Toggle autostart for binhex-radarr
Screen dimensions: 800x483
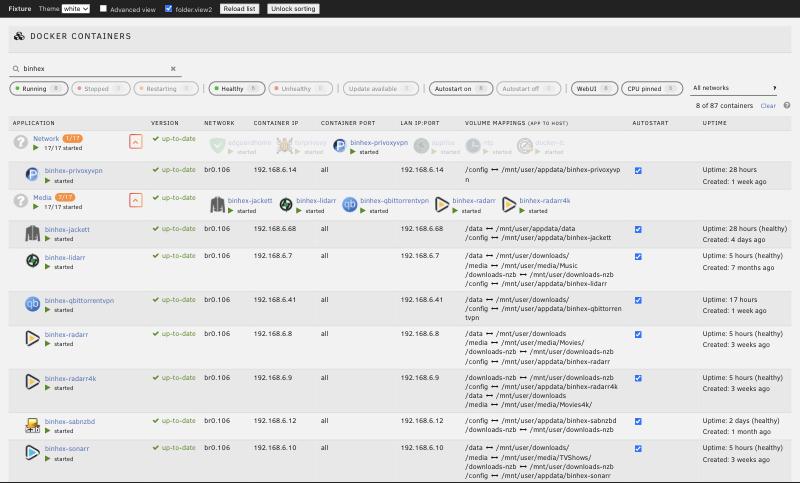tap(638, 335)
